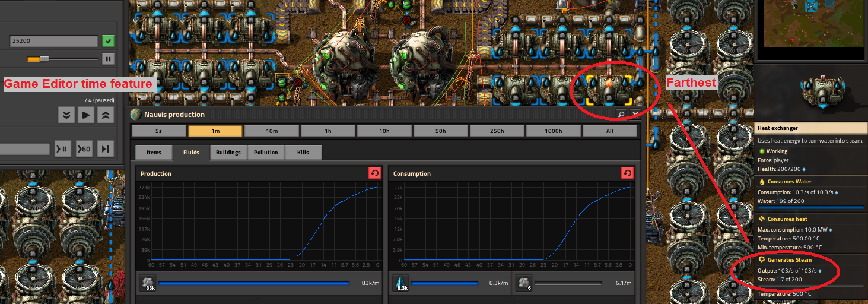The height and width of the screenshot is (304, 868).
Task: Click the play button in the time controls
Action: coord(87,115)
